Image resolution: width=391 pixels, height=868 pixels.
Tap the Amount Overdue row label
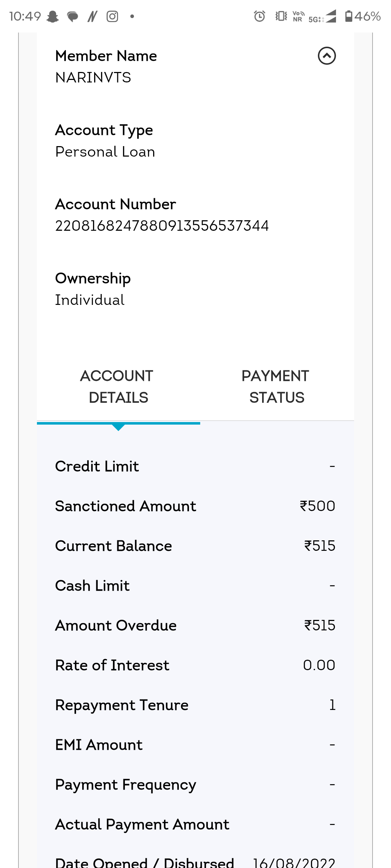(x=116, y=625)
